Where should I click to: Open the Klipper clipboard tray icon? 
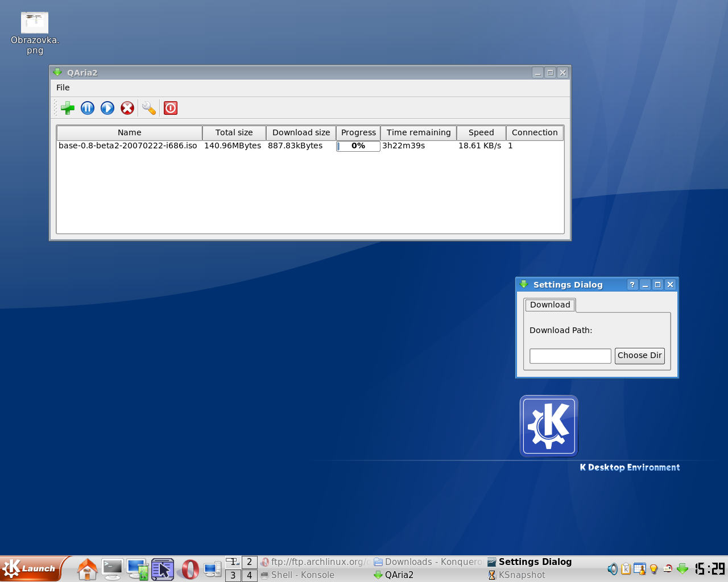pos(626,569)
